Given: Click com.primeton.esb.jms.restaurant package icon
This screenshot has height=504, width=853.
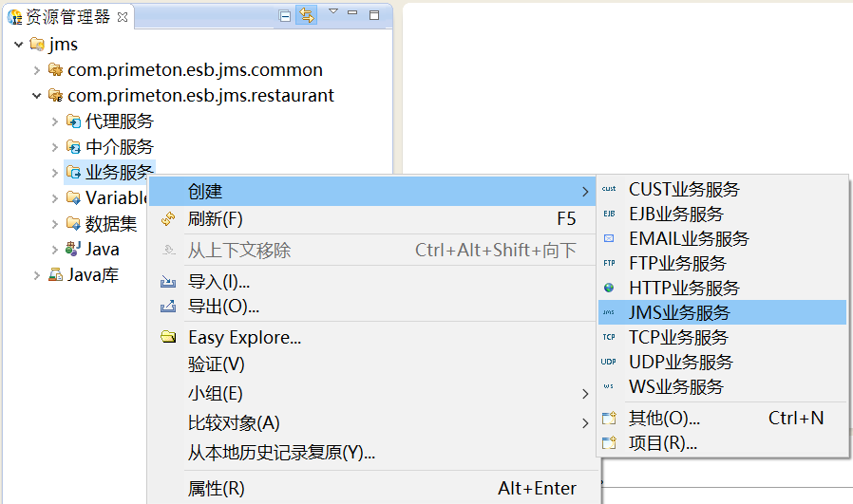Looking at the screenshot, I should (x=55, y=95).
